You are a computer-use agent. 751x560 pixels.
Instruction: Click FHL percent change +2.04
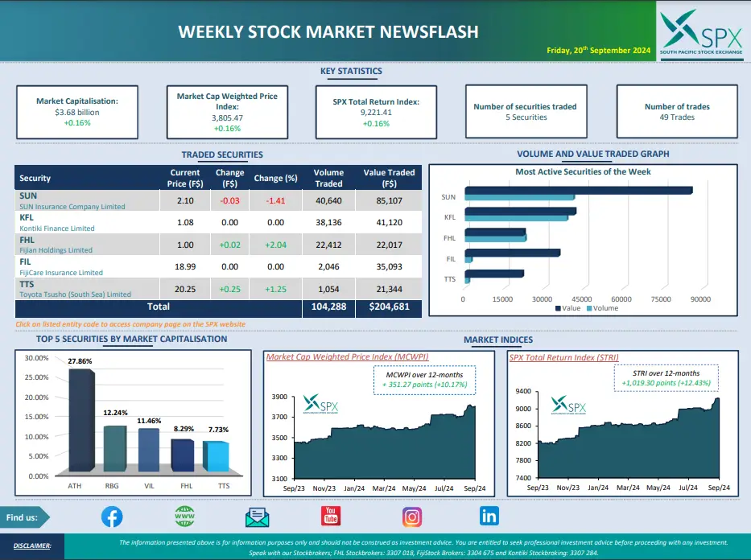pos(276,245)
